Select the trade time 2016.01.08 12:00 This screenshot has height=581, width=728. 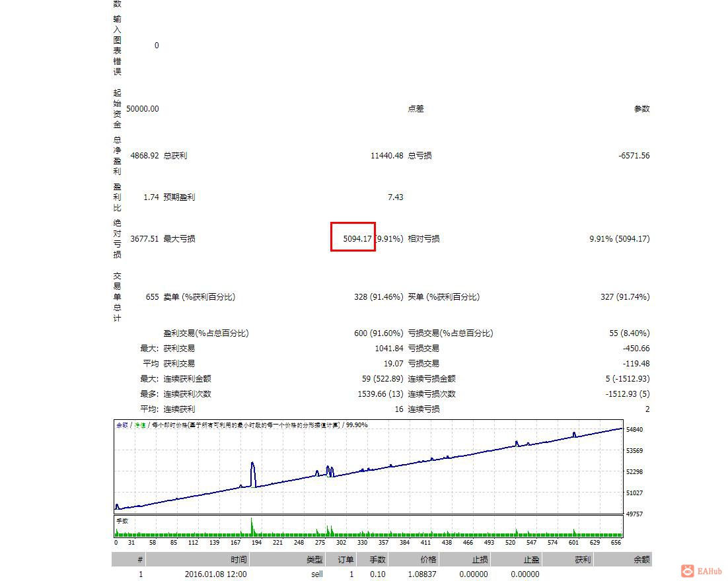tap(216, 574)
